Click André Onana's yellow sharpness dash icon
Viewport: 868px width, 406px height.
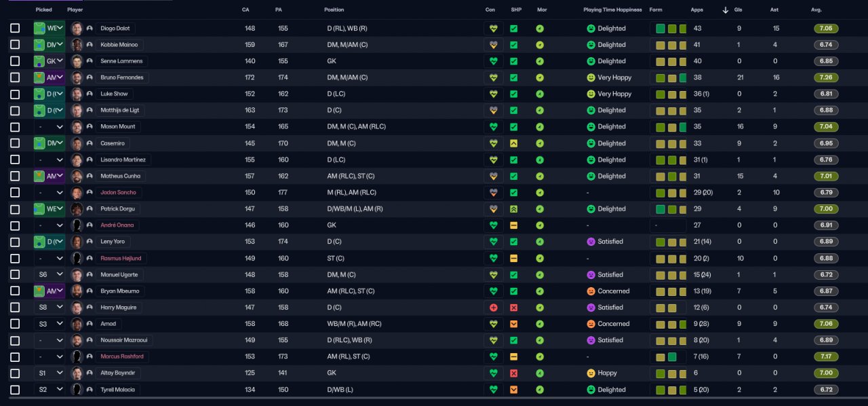coord(513,225)
